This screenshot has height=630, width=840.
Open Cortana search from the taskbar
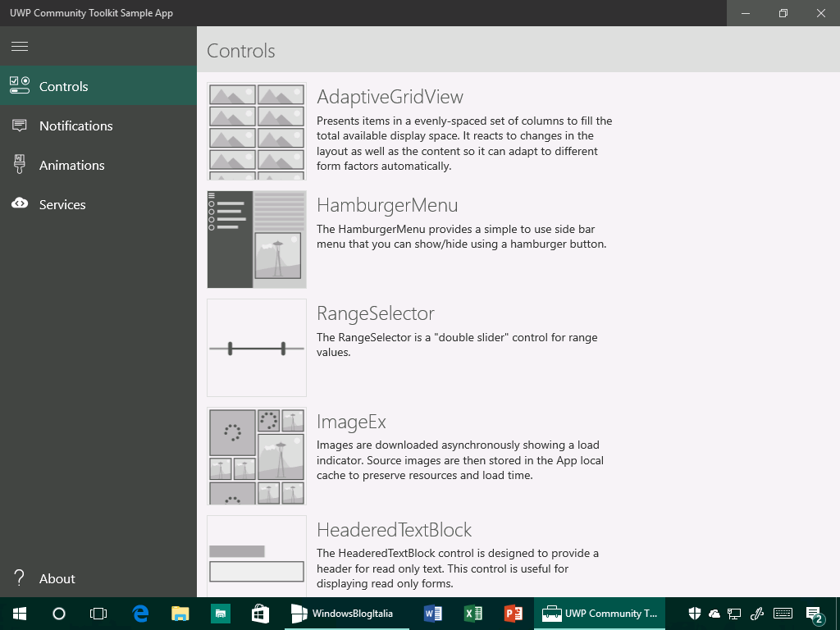(59, 614)
